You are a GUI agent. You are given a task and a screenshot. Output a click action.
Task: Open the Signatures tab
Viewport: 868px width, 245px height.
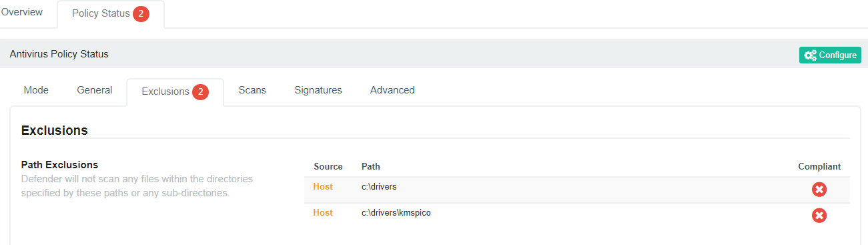[318, 90]
